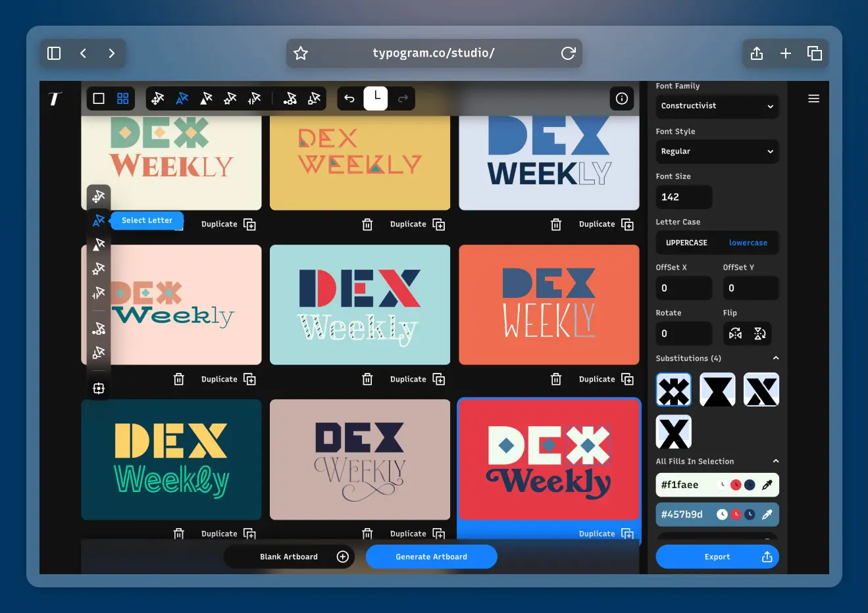The width and height of the screenshot is (868, 613).
Task: Open the Font Style dropdown
Action: pos(717,151)
